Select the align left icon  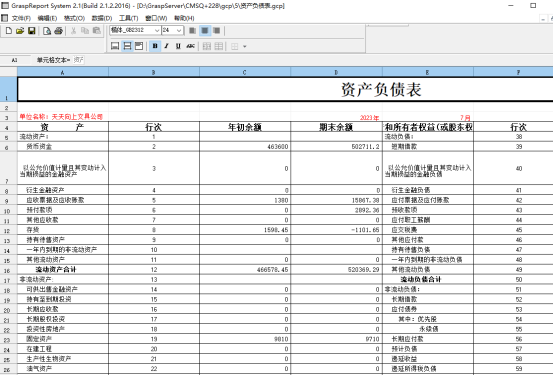(x=193, y=31)
